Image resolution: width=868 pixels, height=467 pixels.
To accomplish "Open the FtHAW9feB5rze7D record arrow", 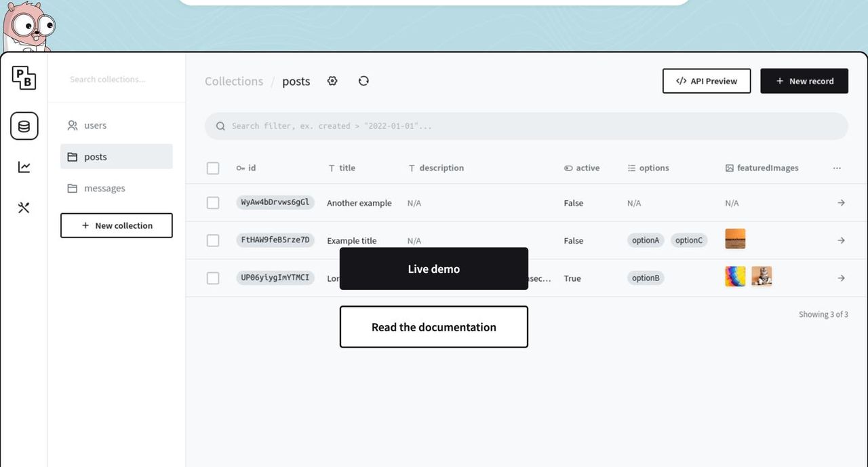I will click(841, 240).
